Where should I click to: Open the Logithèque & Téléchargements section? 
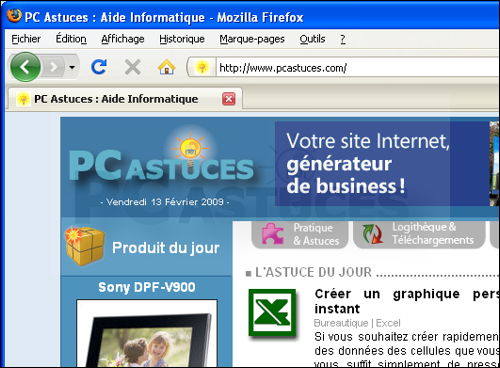(x=419, y=234)
